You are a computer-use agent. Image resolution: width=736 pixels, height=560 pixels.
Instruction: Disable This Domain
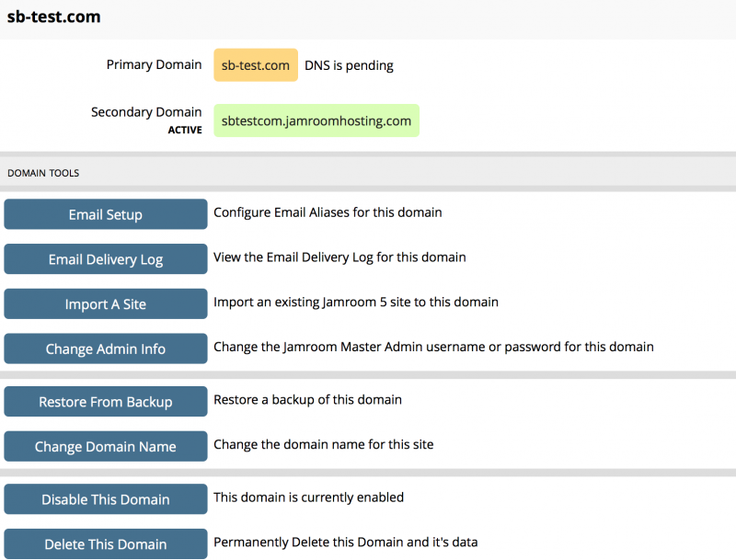[106, 499]
